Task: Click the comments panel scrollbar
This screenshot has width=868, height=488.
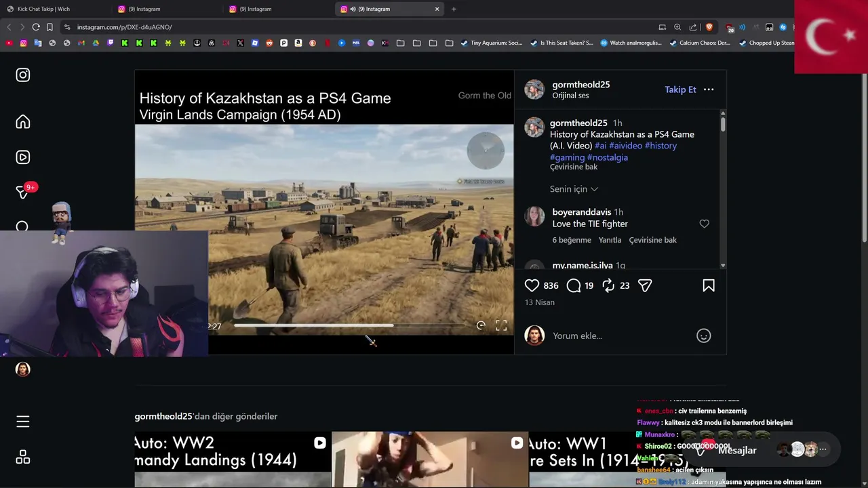Action: [x=723, y=124]
